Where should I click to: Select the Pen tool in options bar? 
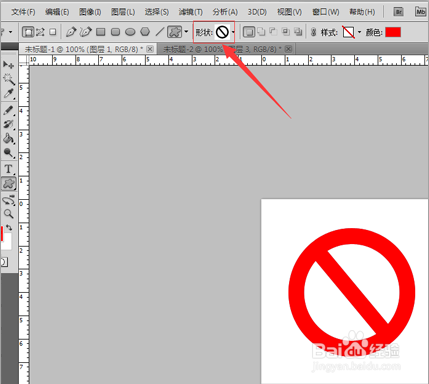[71, 32]
